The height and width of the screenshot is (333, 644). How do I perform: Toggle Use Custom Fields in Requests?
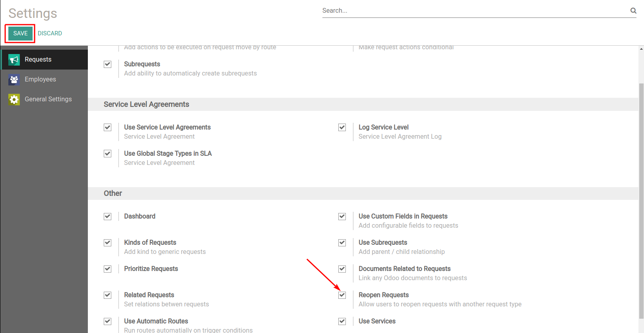(342, 217)
